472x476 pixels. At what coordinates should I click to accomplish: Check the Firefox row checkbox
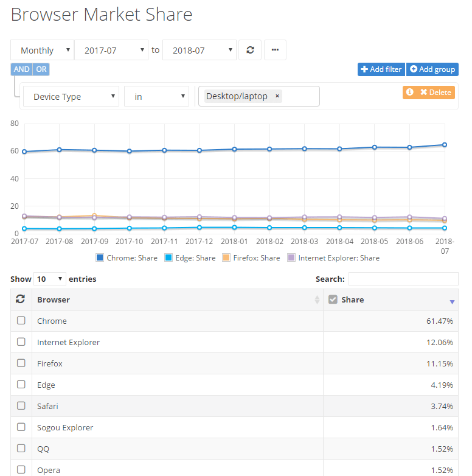[21, 363]
